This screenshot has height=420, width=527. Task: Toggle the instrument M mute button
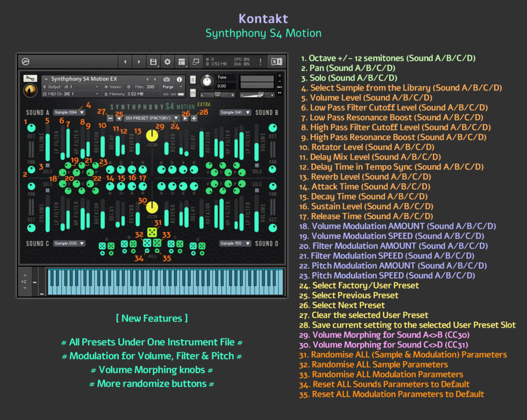click(193, 93)
